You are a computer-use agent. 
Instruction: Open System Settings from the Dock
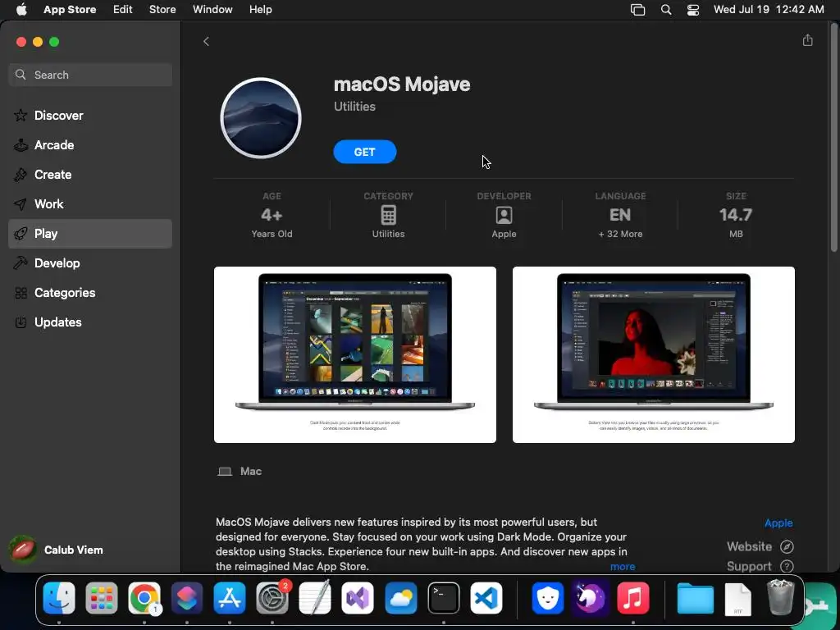click(272, 598)
